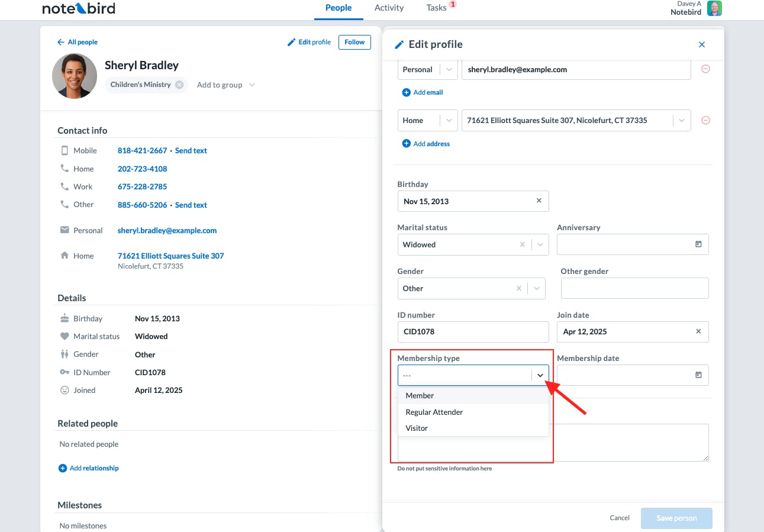The image size is (764, 532).
Task: Click the ID number input field
Action: 473,331
